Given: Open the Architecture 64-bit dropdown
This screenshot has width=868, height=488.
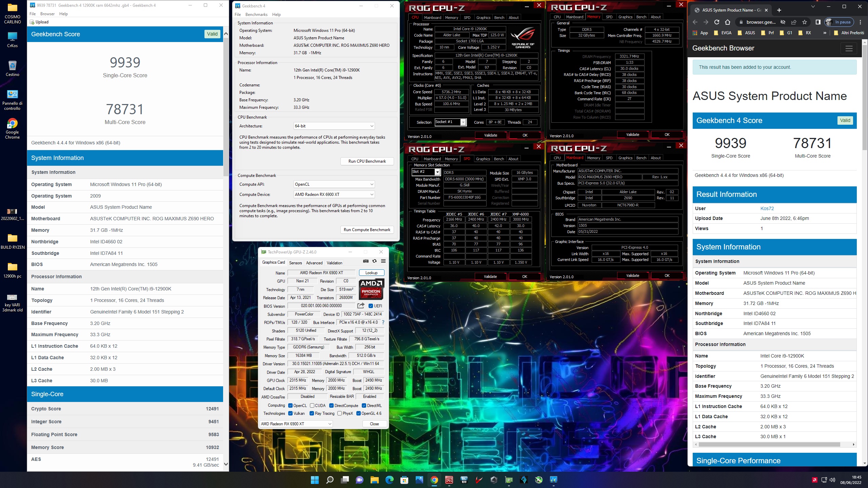Looking at the screenshot, I should 334,126.
